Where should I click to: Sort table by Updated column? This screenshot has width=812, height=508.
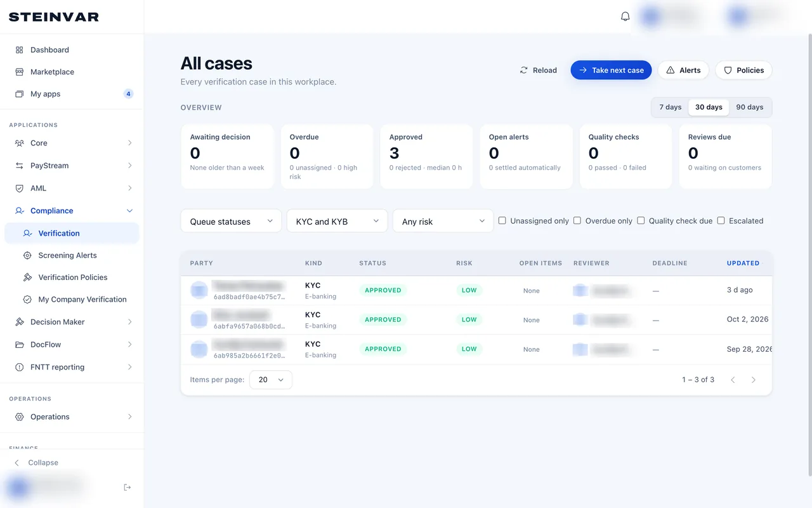point(743,263)
